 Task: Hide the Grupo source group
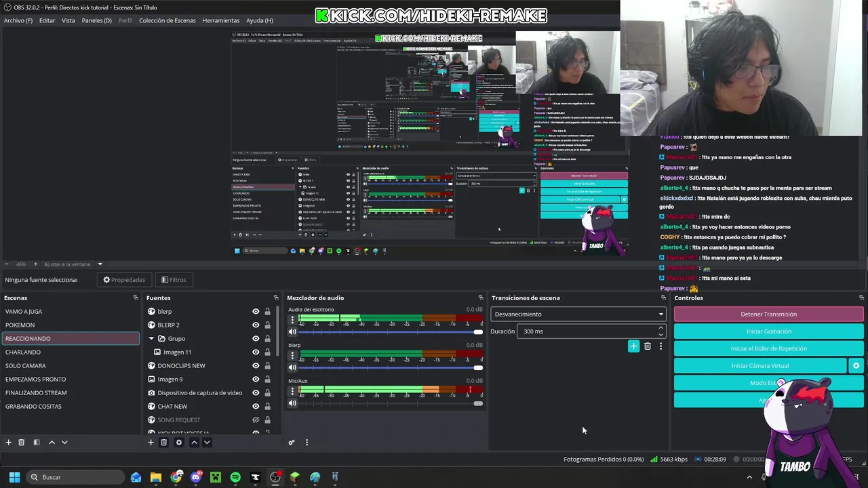click(256, 339)
